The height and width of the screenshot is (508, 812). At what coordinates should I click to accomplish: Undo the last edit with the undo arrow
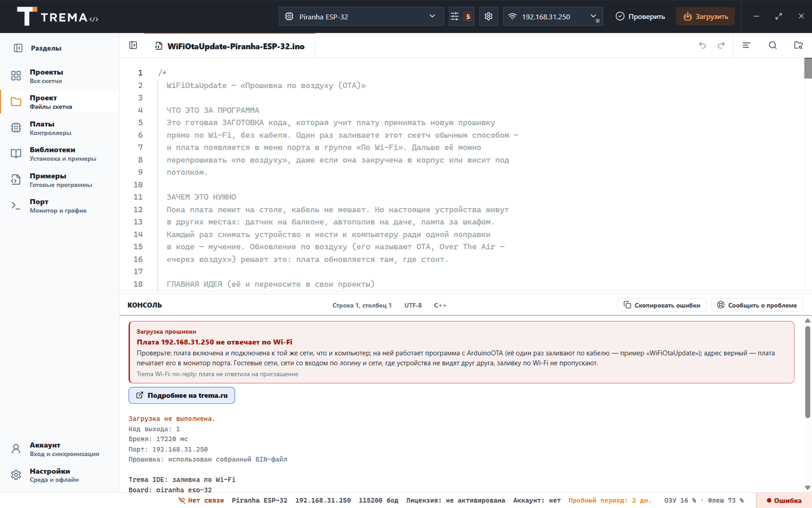tap(703, 45)
